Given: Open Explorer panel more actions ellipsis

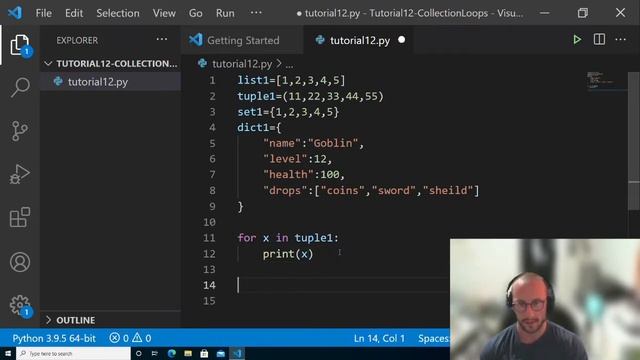Looking at the screenshot, I should 162,40.
